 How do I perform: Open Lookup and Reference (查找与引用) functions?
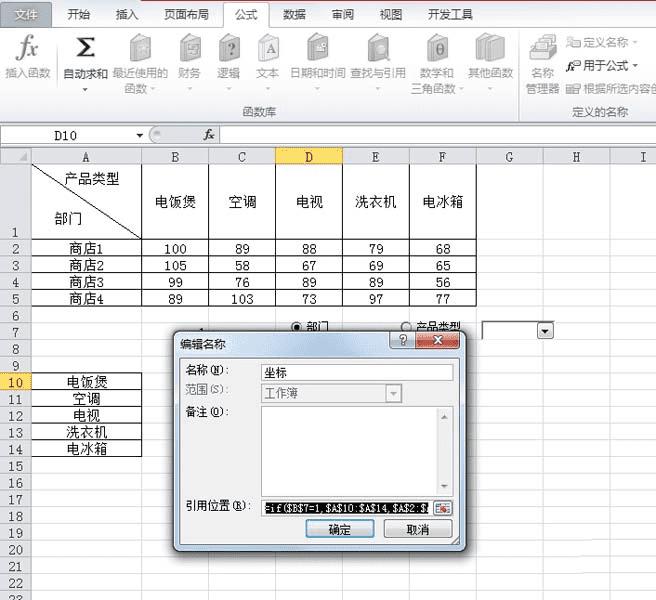pos(379,48)
